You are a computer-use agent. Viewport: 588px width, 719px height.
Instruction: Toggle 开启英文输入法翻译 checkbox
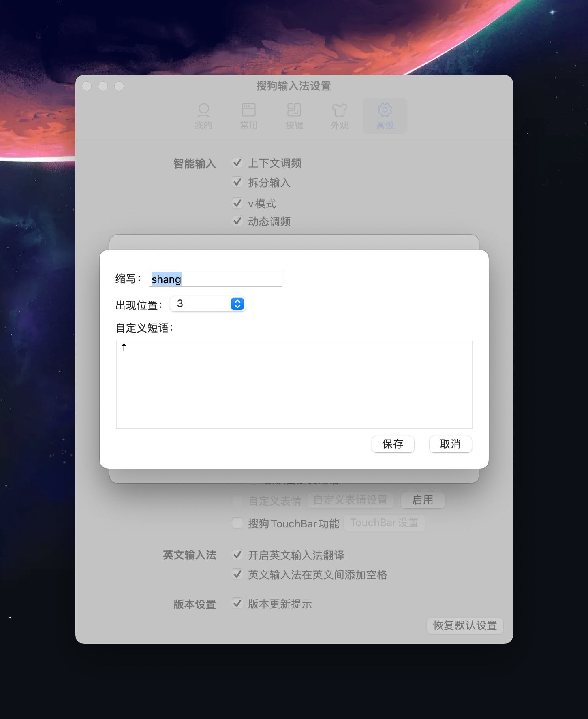237,555
